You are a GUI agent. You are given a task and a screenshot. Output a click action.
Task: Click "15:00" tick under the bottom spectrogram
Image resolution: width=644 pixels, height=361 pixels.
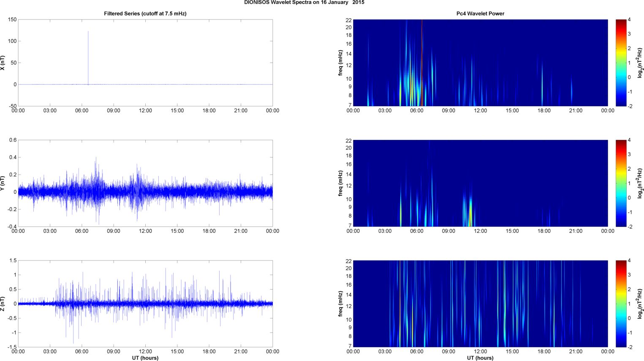pyautogui.click(x=512, y=352)
